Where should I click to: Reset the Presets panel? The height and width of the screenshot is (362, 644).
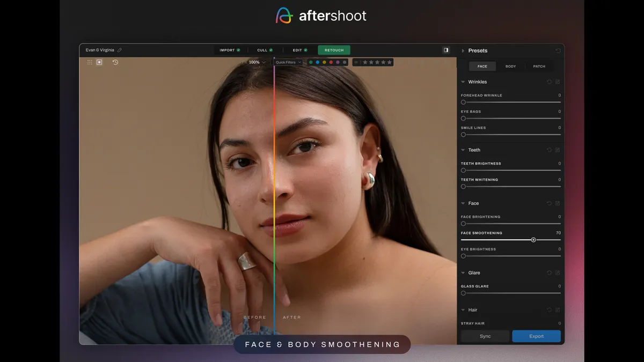558,51
